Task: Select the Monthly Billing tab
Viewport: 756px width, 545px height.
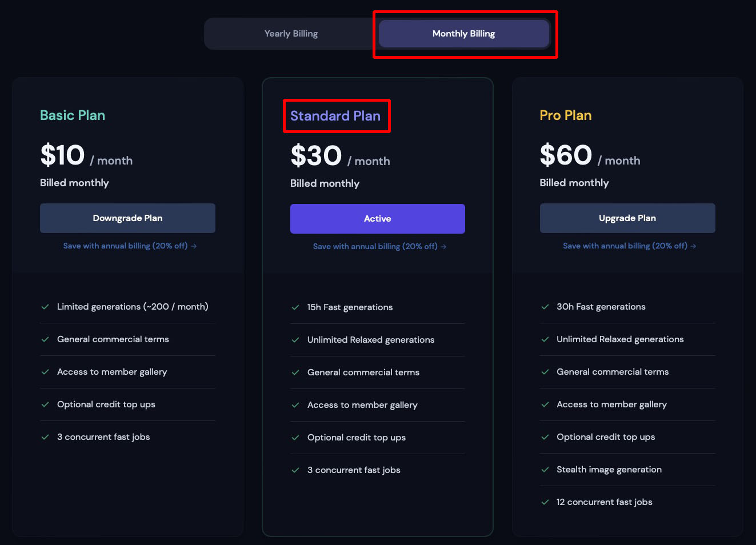Action: [x=463, y=33]
